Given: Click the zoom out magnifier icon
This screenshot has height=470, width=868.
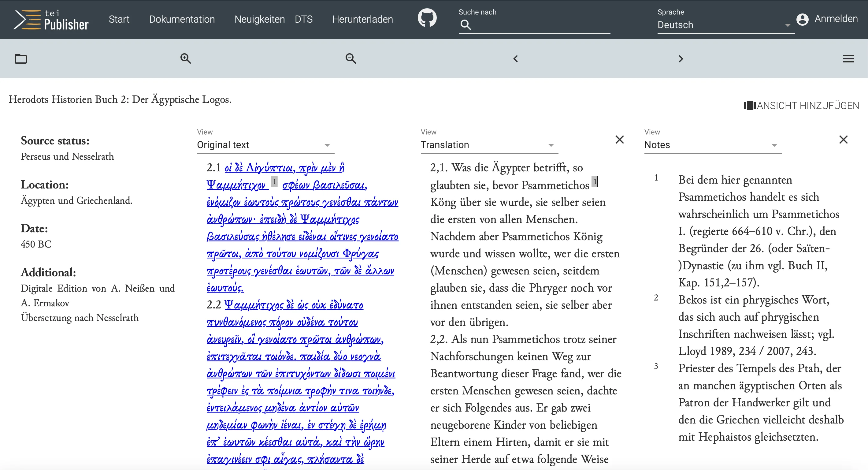Looking at the screenshot, I should (351, 58).
